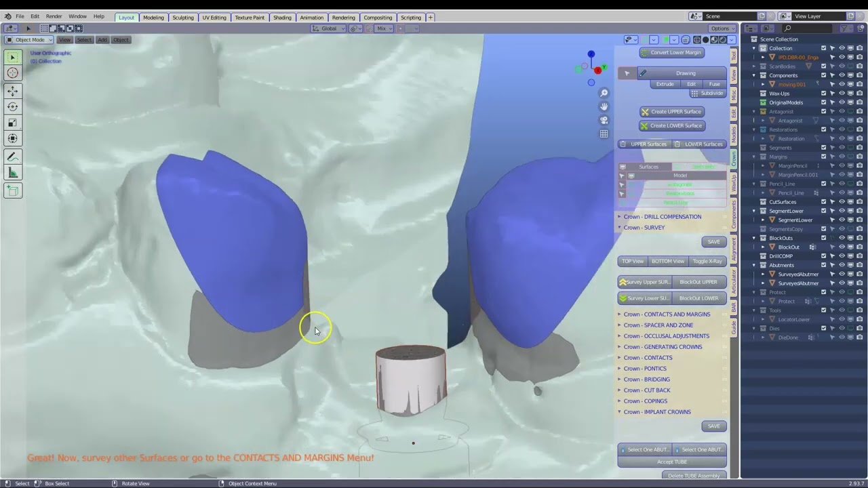Screen dimensions: 868x488
Task: Click Toggle X-Ray button
Action: coord(707,261)
